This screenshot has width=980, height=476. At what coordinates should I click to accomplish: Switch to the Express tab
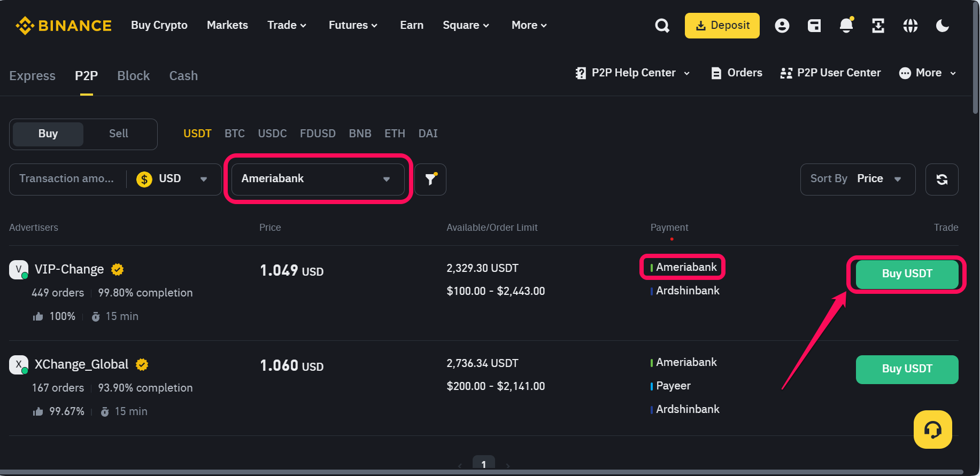(x=32, y=76)
